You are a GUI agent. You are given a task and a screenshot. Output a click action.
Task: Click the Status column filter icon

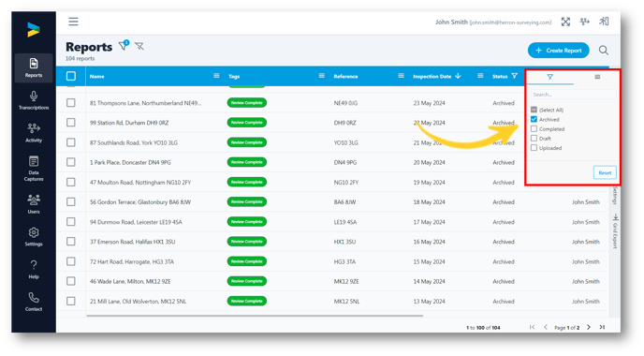click(514, 76)
